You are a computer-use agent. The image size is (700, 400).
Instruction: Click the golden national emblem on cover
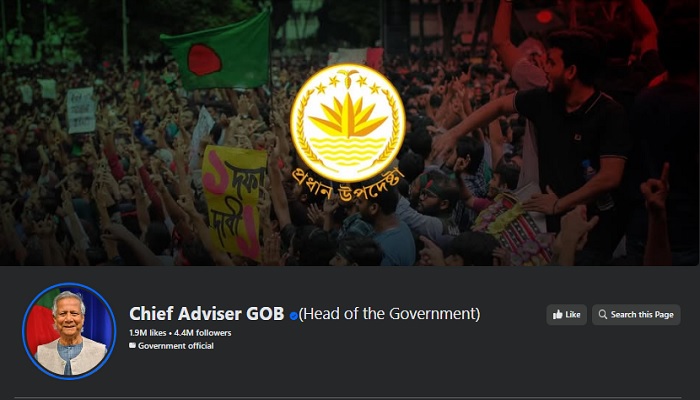[348, 123]
